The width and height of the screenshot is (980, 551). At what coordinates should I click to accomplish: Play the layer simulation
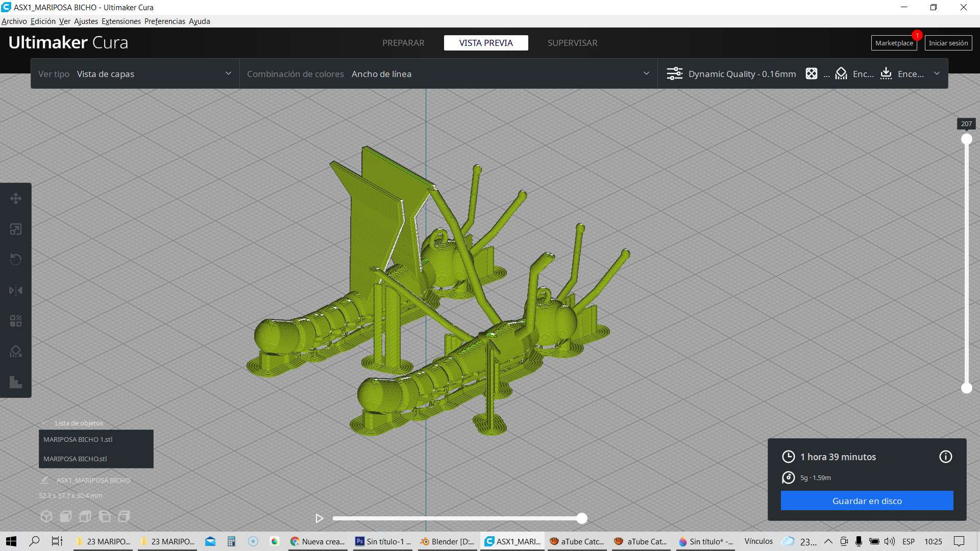pyautogui.click(x=320, y=518)
